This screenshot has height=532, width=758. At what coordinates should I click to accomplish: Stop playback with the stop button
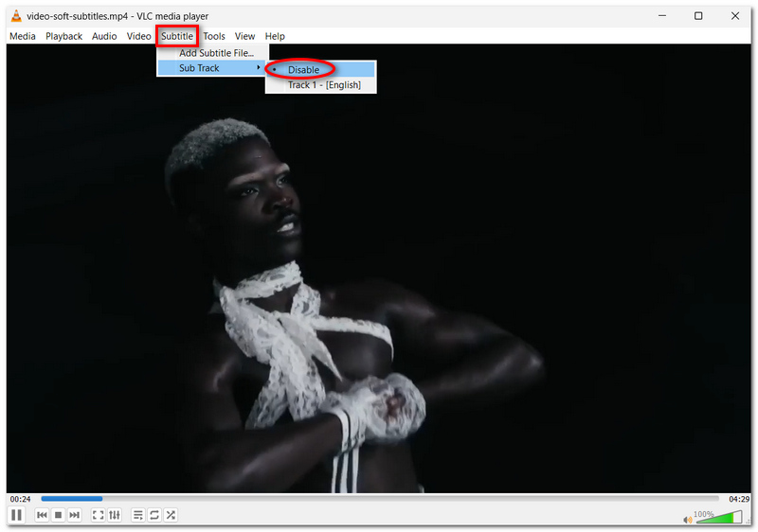point(58,515)
